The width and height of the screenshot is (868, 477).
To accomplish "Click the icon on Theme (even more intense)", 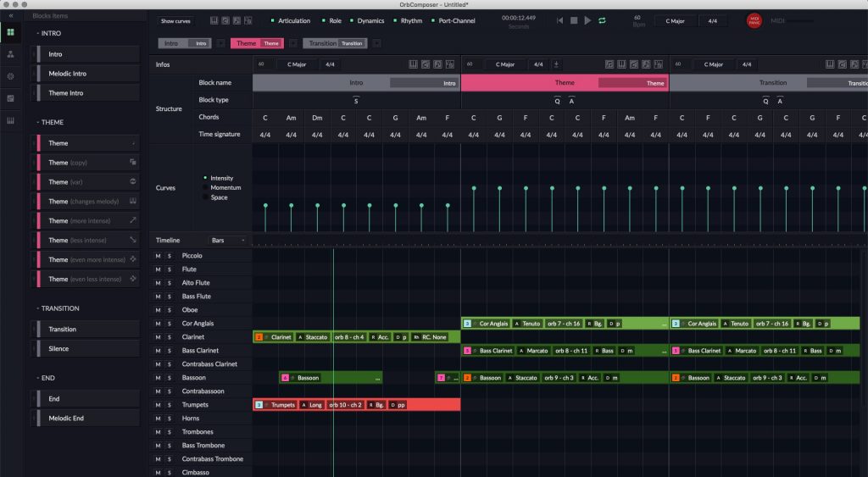I will [x=133, y=259].
